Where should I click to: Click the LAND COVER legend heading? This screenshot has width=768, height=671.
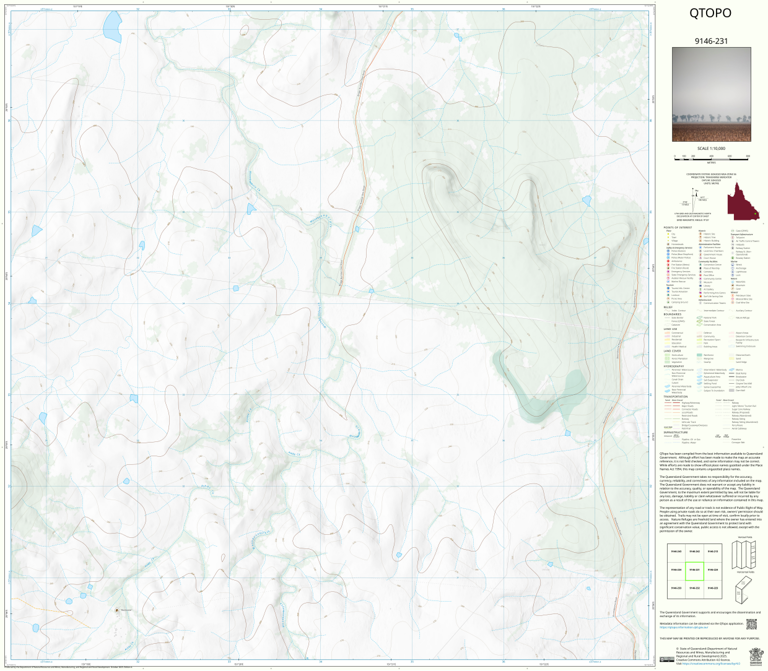pyautogui.click(x=672, y=351)
